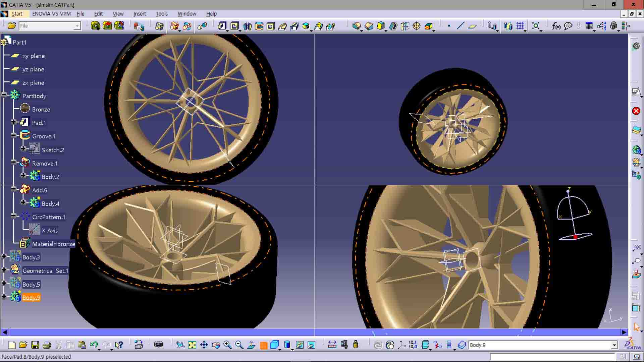This screenshot has height=362, width=644.
Task: Create a Line with the line tool
Action: 460,26
